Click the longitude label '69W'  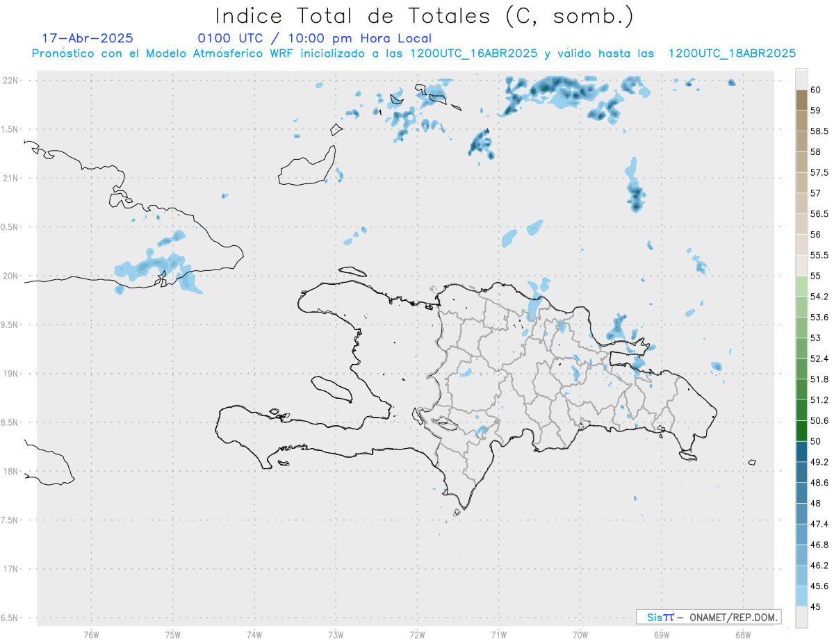click(x=661, y=634)
